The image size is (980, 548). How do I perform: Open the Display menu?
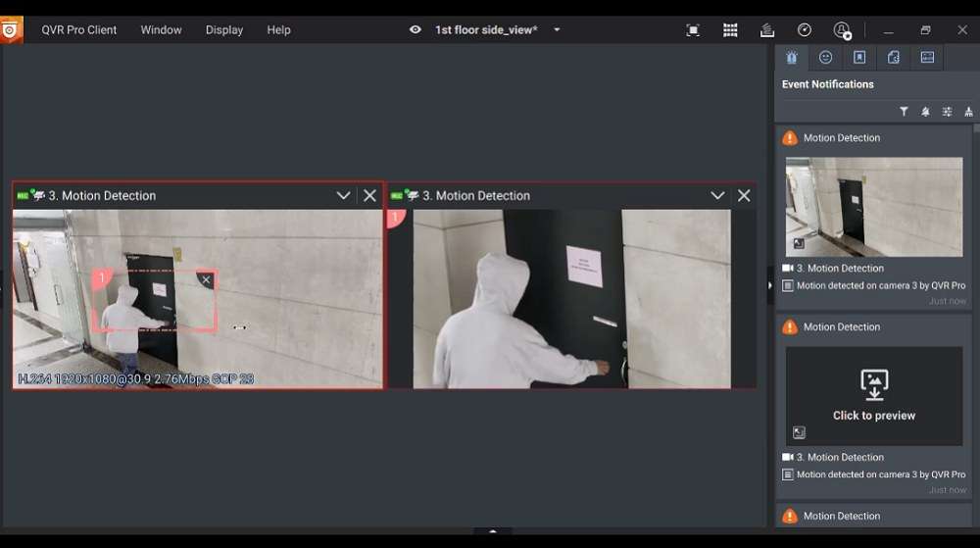pyautogui.click(x=224, y=30)
